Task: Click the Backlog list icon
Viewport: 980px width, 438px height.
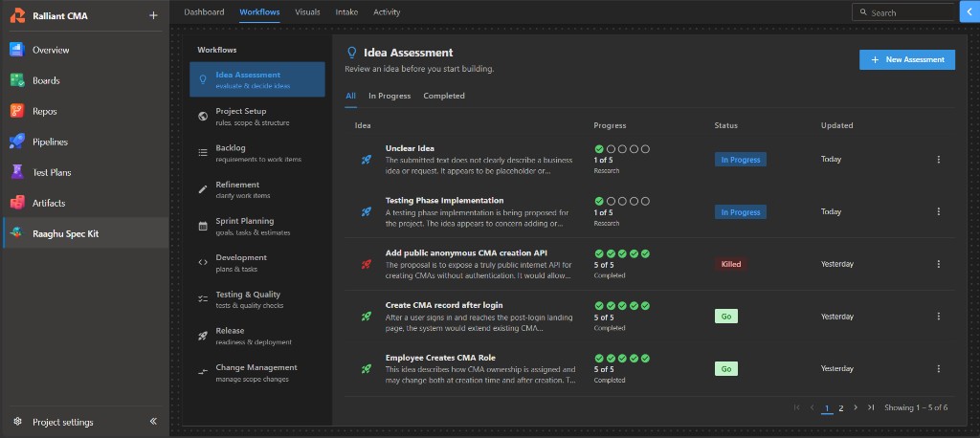Action: tap(203, 152)
